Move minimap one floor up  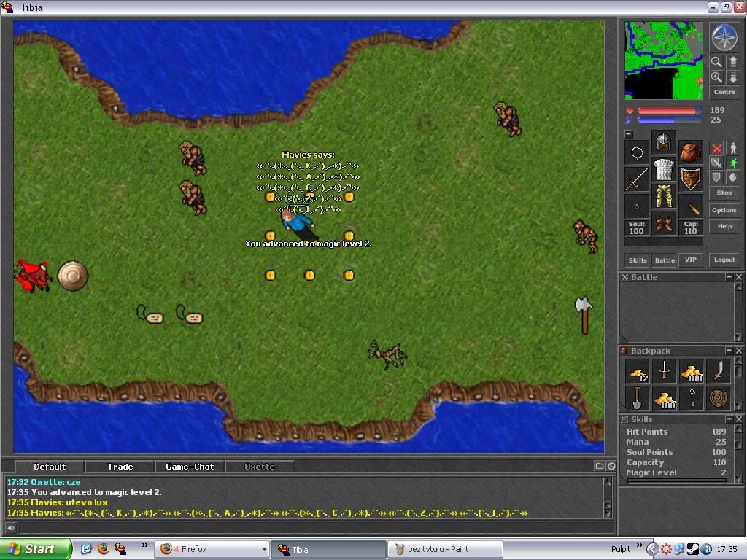click(732, 62)
